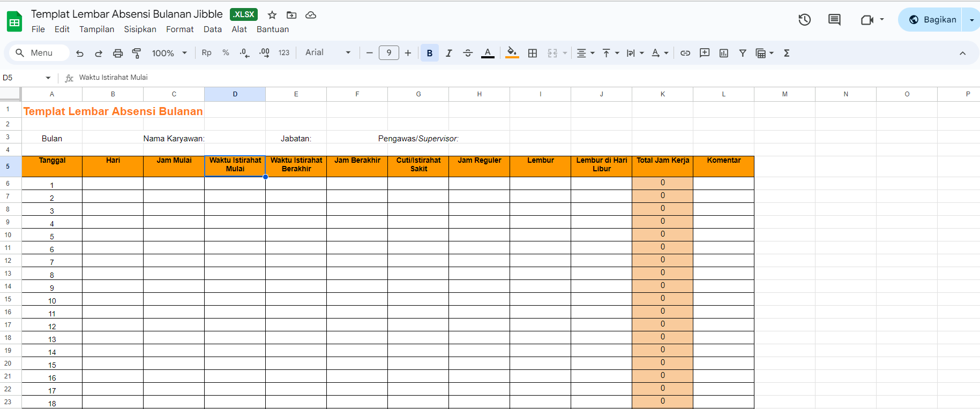Open Bantuan menu
The image size is (980, 409).
click(x=273, y=29)
